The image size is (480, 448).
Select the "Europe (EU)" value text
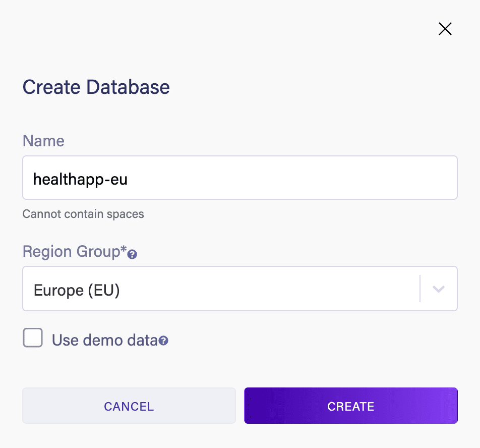76,290
